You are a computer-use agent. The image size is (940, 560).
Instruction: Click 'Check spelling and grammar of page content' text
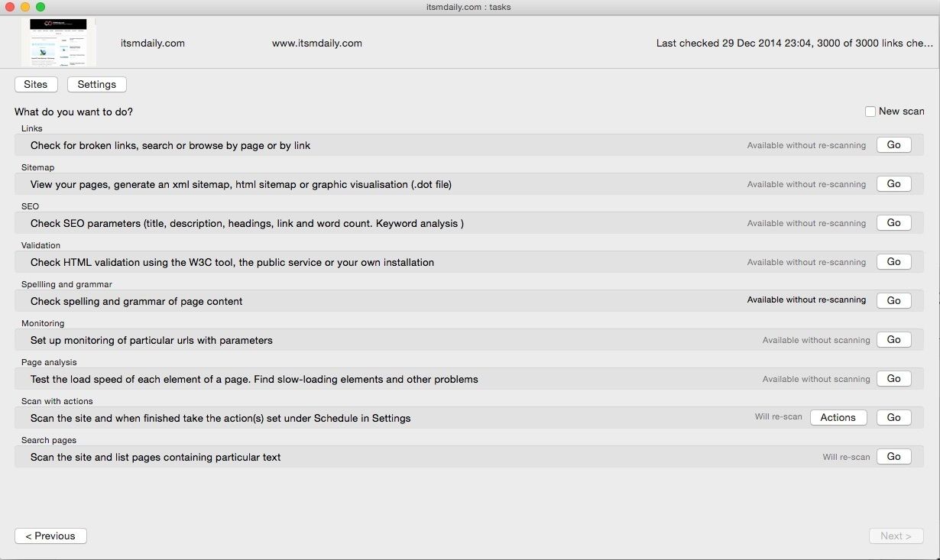[137, 301]
